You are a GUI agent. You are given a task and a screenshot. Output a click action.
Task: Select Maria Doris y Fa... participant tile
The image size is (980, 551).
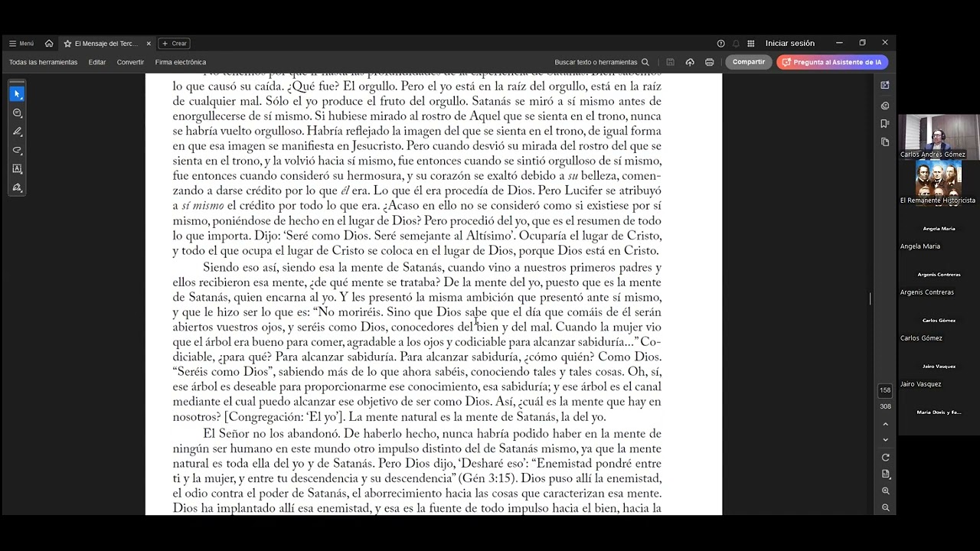coord(939,412)
